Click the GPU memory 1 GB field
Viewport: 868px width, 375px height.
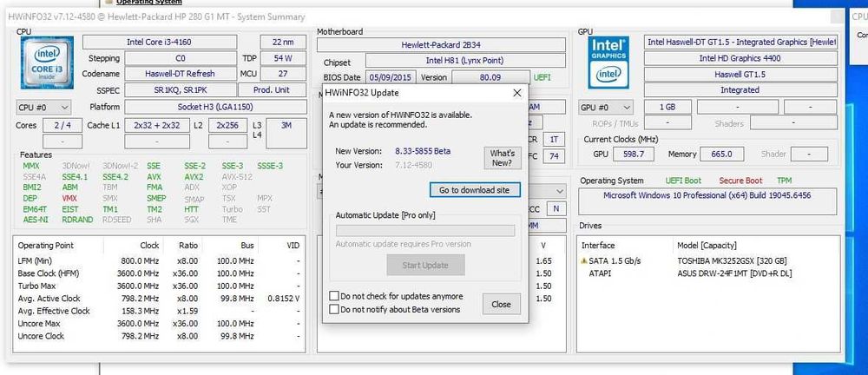[667, 108]
